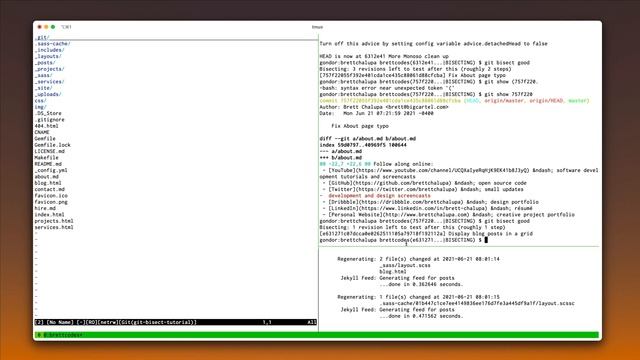Select the projects.html file
The height and width of the screenshot is (360, 640).
[54, 221]
